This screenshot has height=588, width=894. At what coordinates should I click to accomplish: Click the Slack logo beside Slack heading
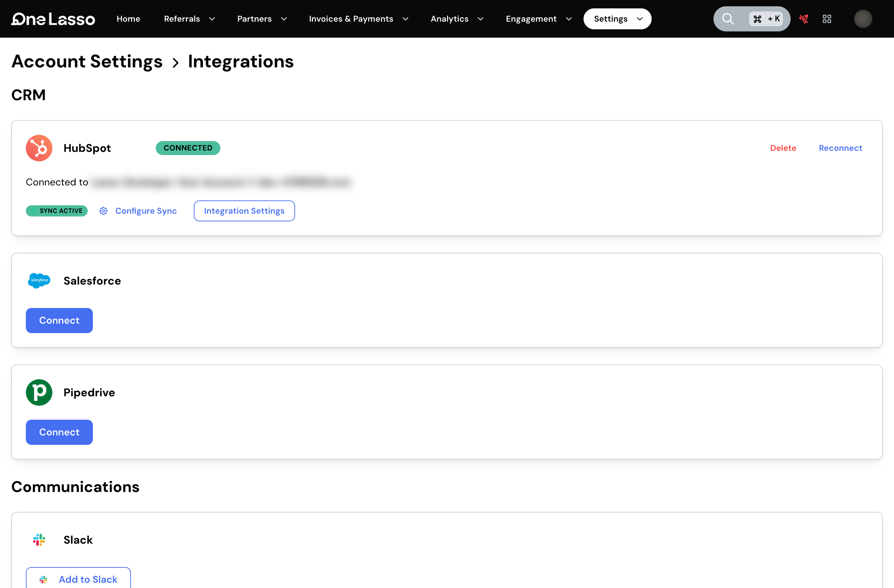39,539
